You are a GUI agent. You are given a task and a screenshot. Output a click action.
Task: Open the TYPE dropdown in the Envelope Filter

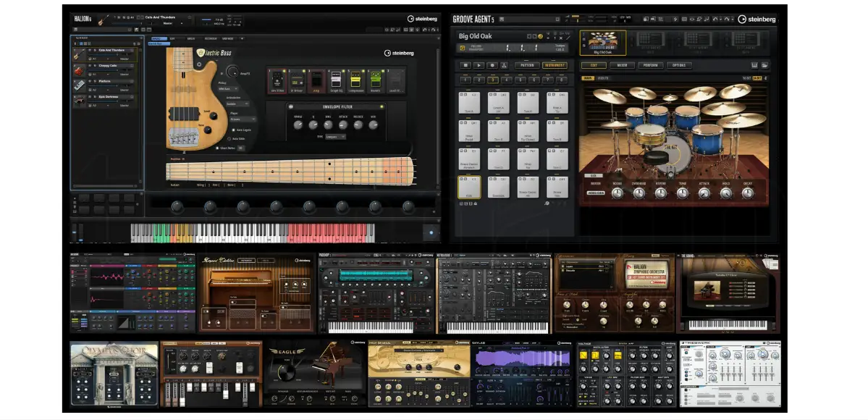tap(335, 136)
